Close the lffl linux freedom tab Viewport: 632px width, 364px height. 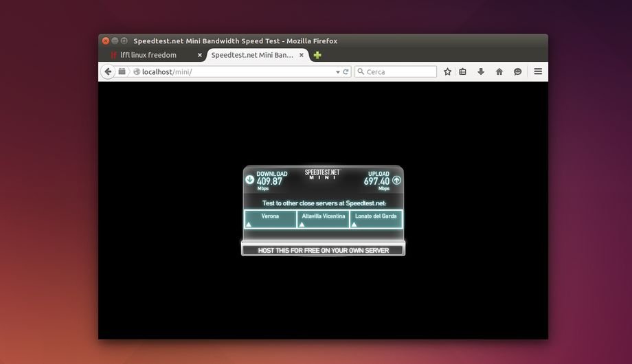coord(200,55)
